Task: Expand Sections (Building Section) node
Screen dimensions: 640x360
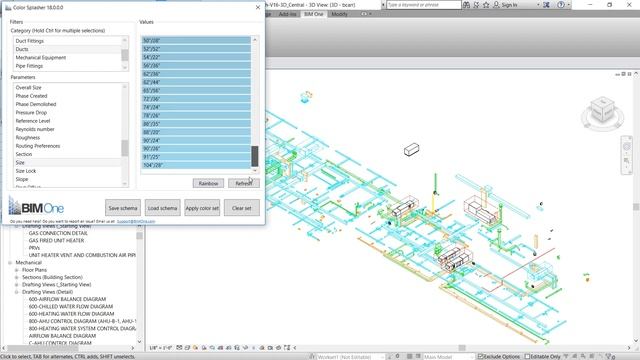Action: point(17,277)
